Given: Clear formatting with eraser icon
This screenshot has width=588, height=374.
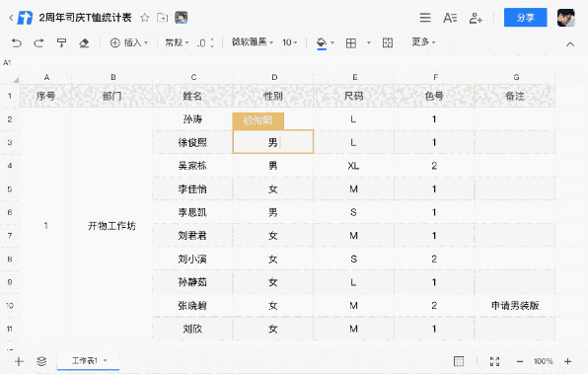Looking at the screenshot, I should coord(84,42).
